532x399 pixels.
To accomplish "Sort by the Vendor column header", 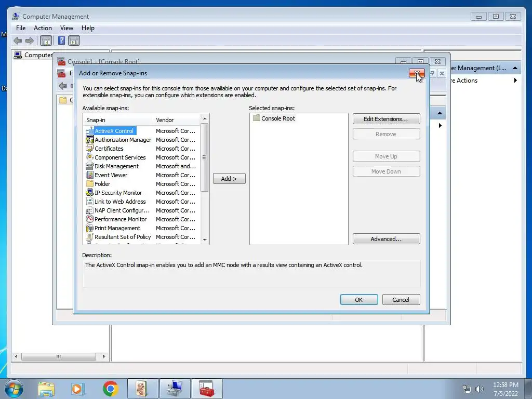I will point(177,120).
